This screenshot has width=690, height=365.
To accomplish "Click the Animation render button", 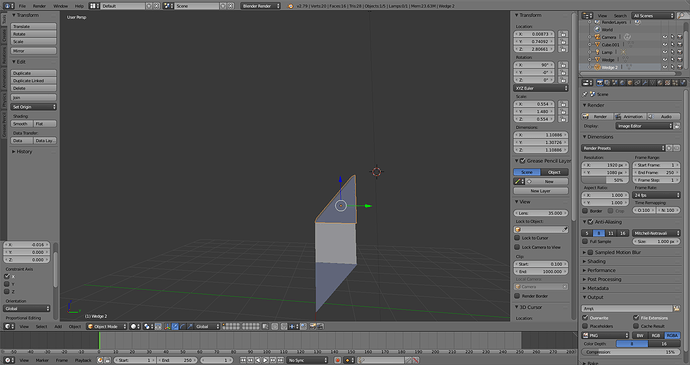I will point(630,116).
